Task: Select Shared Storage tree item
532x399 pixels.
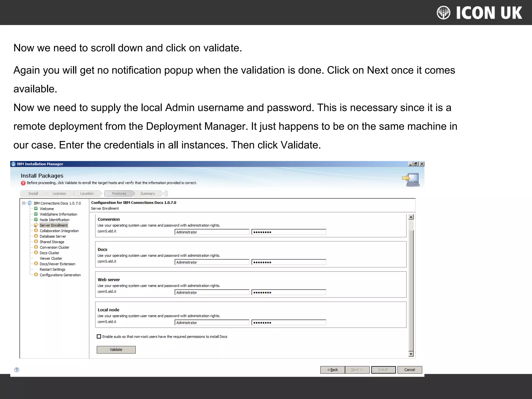Action: click(x=52, y=242)
